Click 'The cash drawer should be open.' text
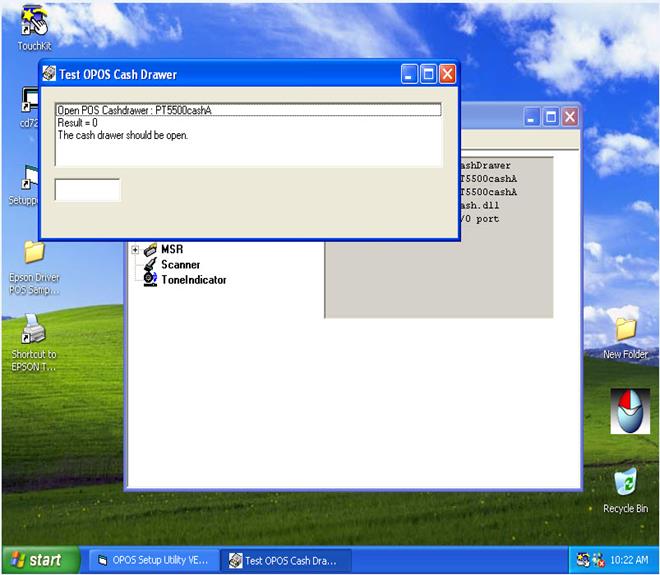This screenshot has height=575, width=660. point(122,136)
